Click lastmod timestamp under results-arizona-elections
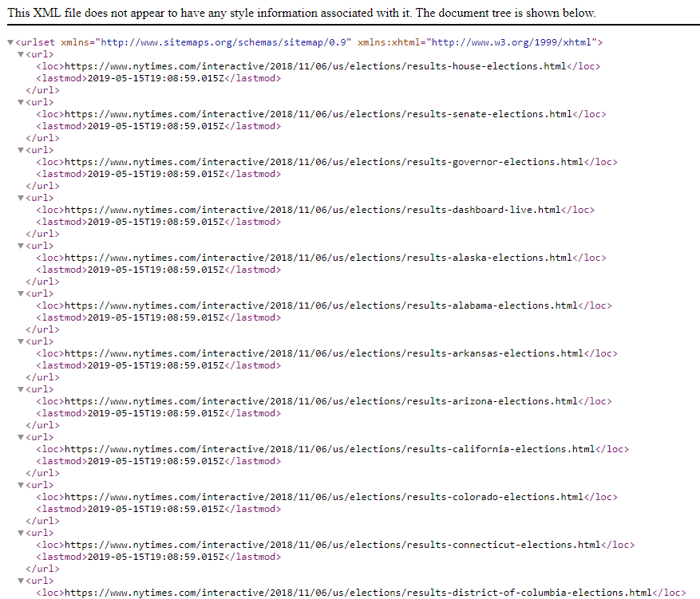This screenshot has width=700, height=599. [x=156, y=413]
